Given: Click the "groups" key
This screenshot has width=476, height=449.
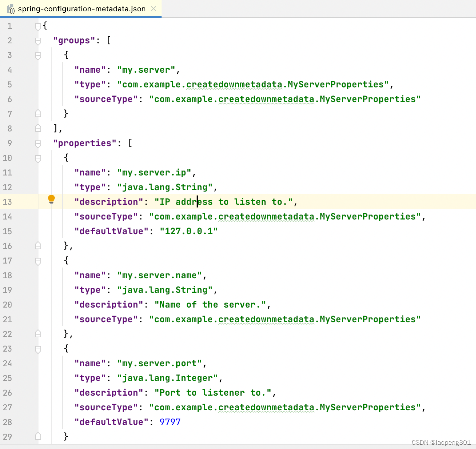Looking at the screenshot, I should pos(74,41).
